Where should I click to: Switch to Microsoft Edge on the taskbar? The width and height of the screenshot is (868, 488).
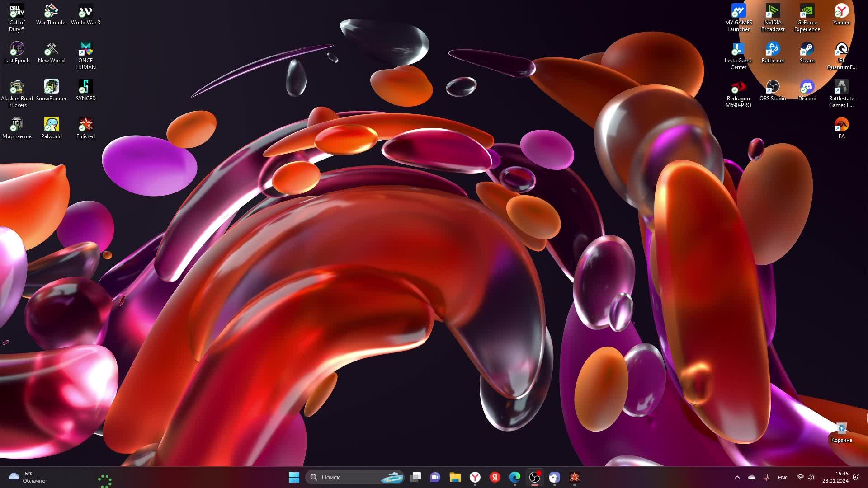point(514,477)
